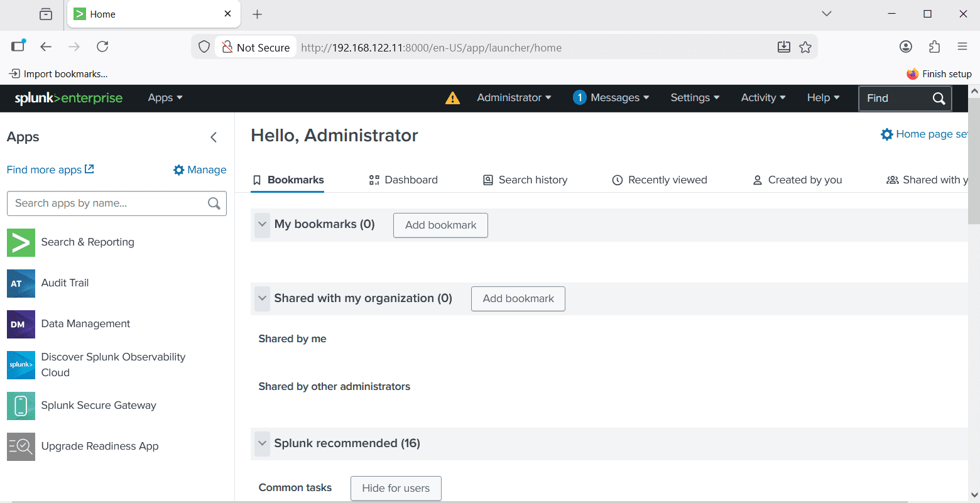
Task: Collapse the Apps sidebar panel
Action: (214, 137)
